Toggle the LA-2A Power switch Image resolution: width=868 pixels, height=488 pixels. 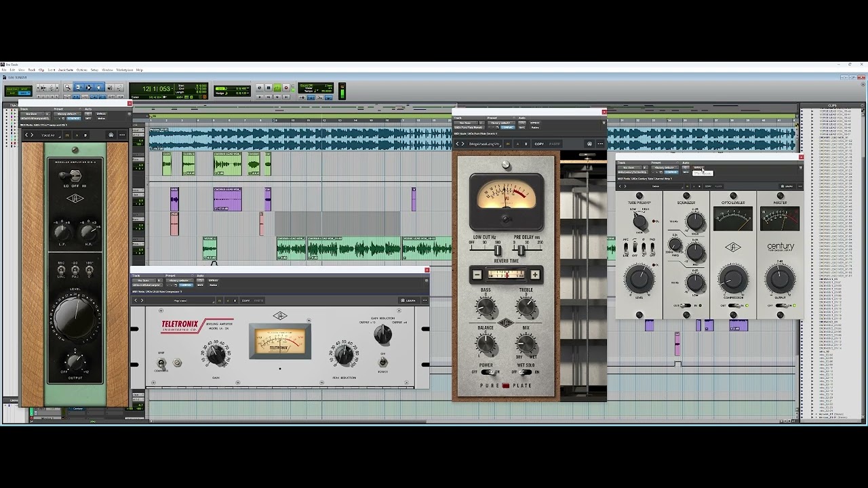[383, 362]
